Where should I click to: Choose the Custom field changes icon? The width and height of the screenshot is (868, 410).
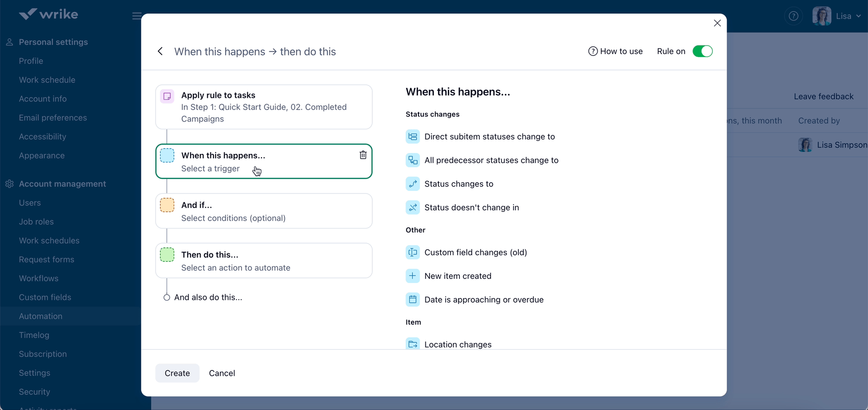pos(413,252)
